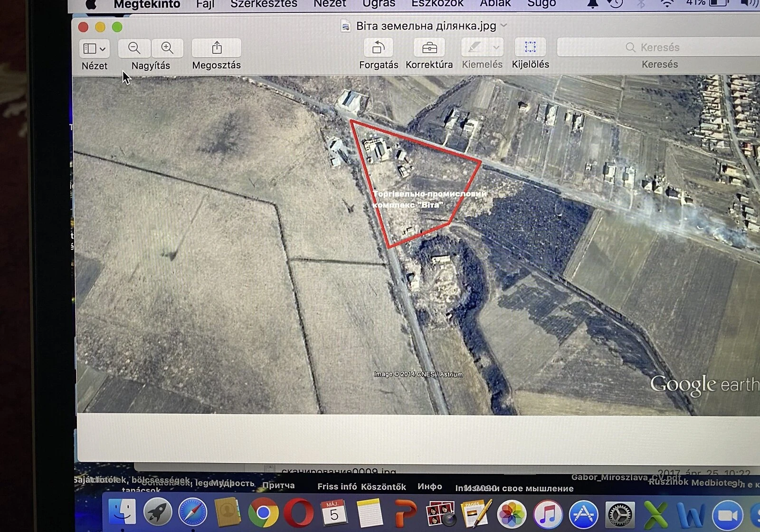Show the Korrektúra markup toolbar

(x=429, y=47)
